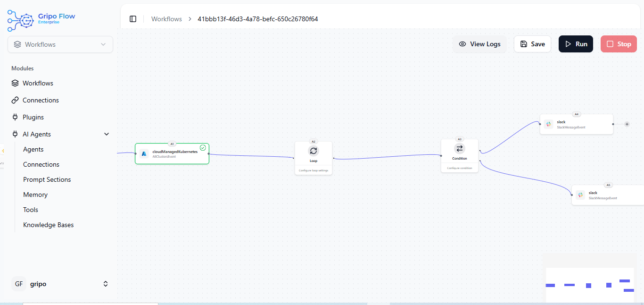Click the workflow minimap thumbnail
644x305 pixels.
coord(590,278)
